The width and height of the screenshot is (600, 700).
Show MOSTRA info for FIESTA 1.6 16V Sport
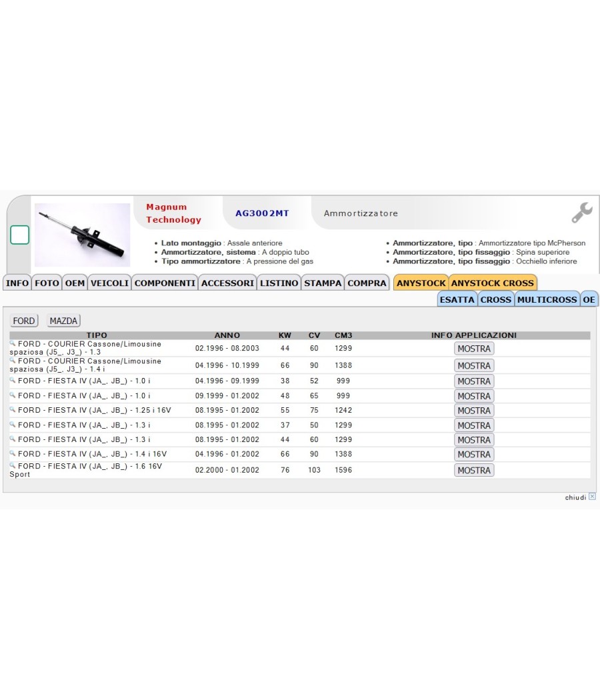pyautogui.click(x=474, y=470)
